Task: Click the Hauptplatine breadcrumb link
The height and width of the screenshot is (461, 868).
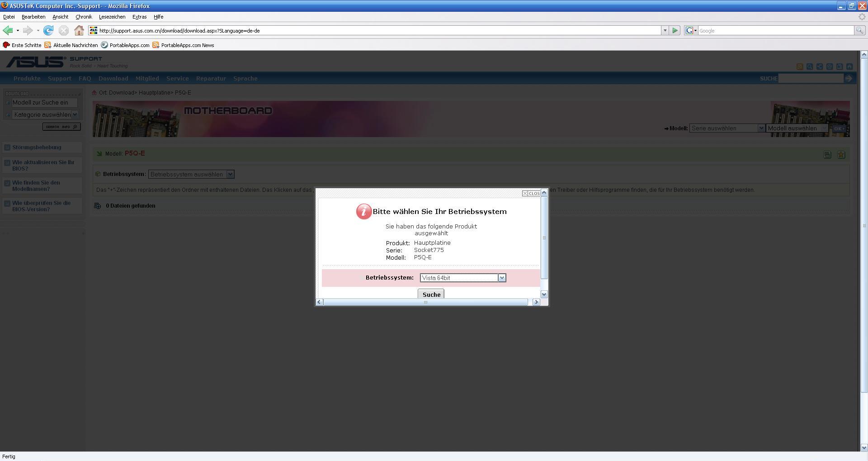Action: [x=154, y=93]
